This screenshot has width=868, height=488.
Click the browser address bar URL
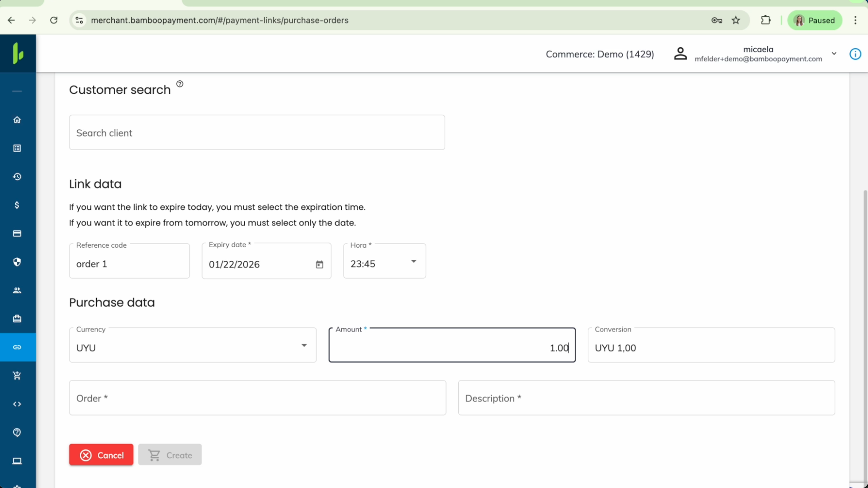(x=220, y=20)
